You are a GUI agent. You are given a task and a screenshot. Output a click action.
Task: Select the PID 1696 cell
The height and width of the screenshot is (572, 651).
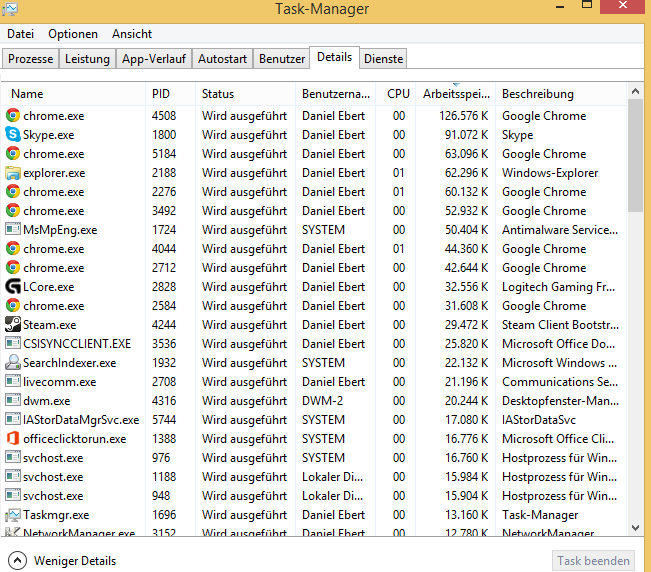pyautogui.click(x=164, y=515)
